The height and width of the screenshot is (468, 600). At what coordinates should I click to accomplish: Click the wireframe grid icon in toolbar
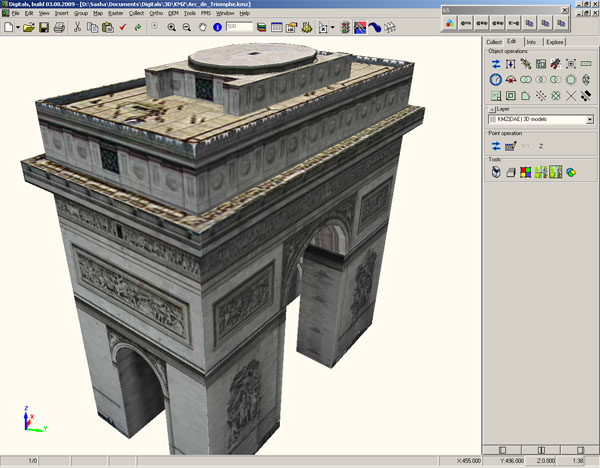tap(390, 28)
